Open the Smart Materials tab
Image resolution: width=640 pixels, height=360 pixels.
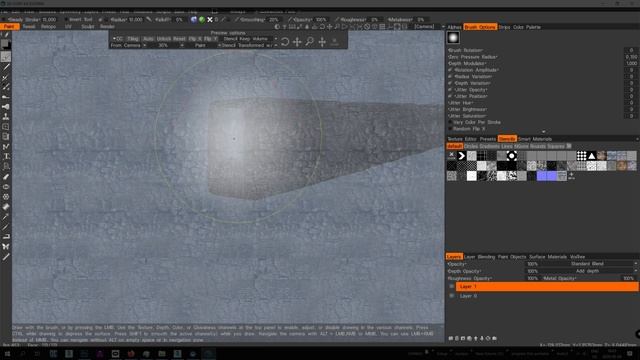[535, 139]
